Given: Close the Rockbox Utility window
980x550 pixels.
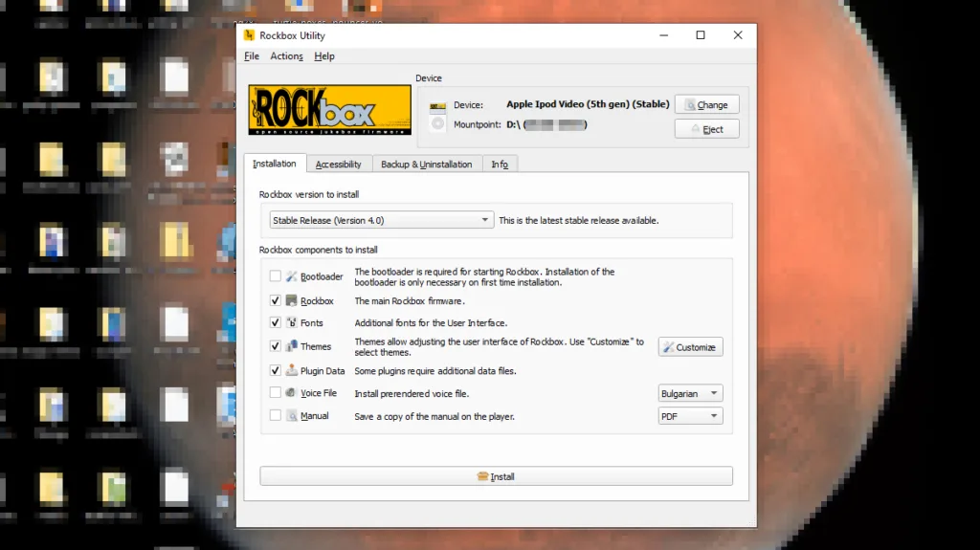Looking at the screenshot, I should coord(738,35).
